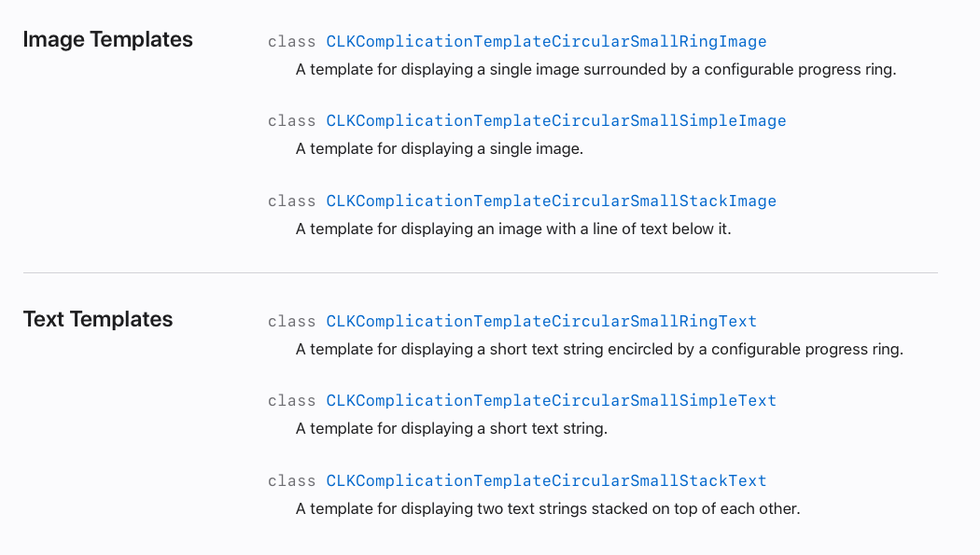
Task: Click the 'displaying a short text string.' description
Action: tap(451, 429)
